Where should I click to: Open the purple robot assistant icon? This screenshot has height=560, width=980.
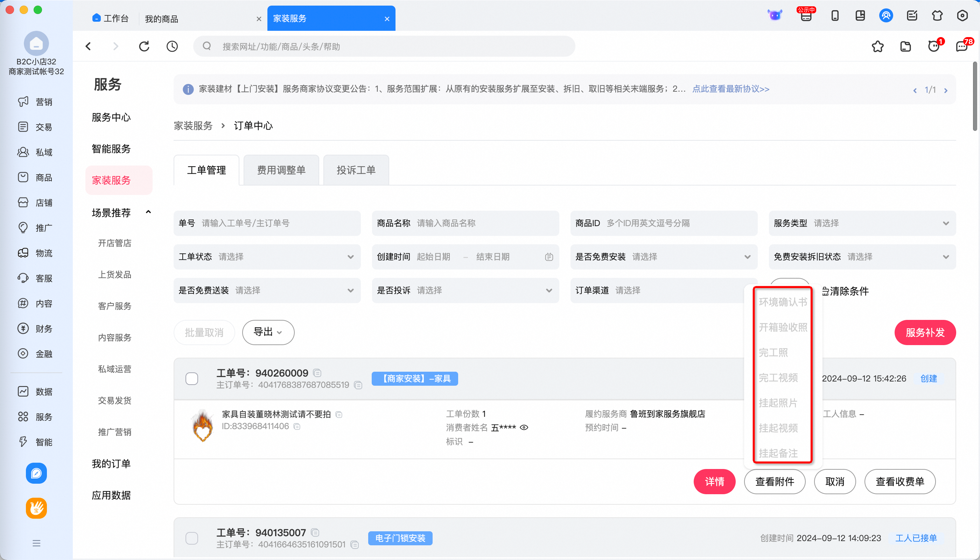coord(775,15)
